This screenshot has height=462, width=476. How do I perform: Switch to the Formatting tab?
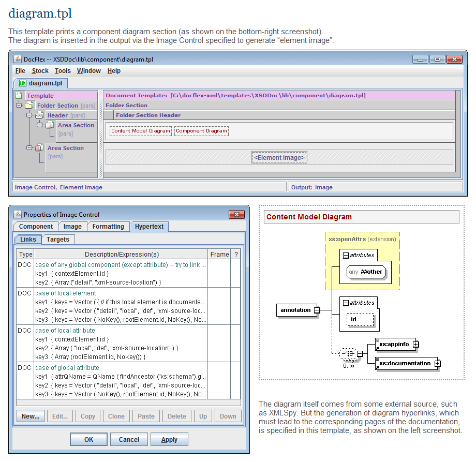[x=108, y=227]
